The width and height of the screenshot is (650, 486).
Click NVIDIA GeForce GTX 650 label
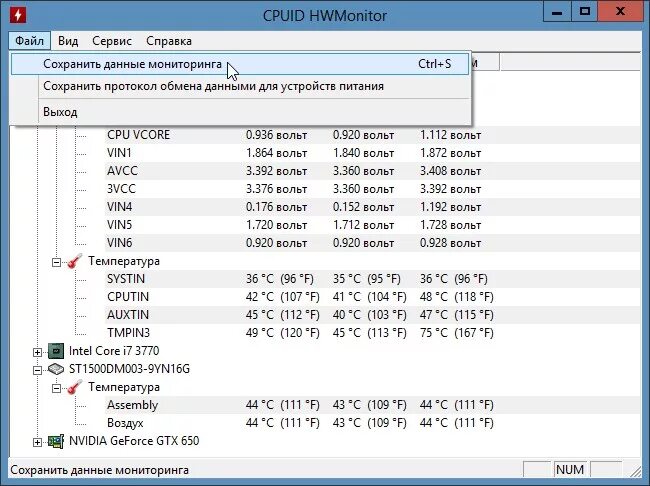click(134, 441)
